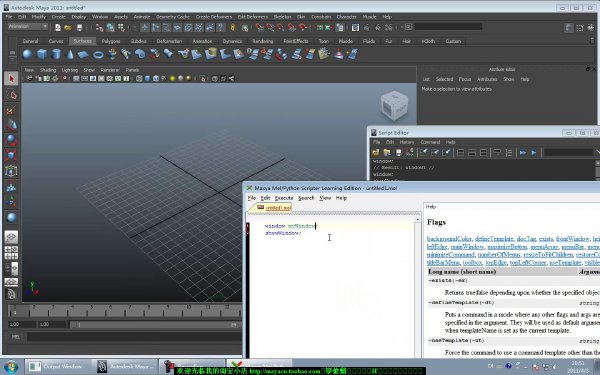
Task: Open Create menu in Maya menu bar
Action: pyautogui.click(x=59, y=17)
